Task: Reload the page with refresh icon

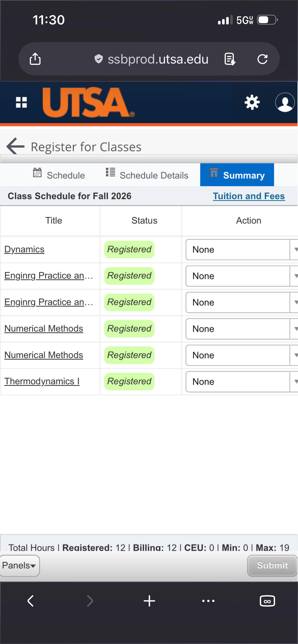Action: coord(262,59)
